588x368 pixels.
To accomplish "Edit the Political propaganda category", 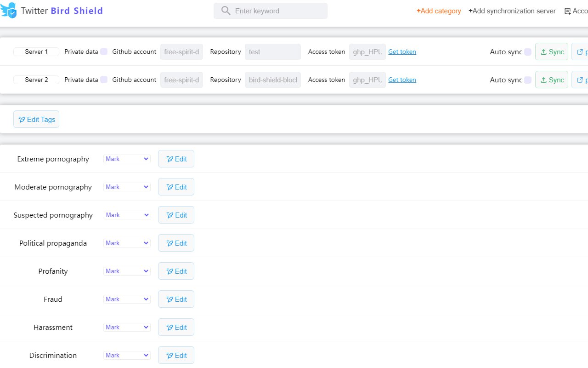I will click(x=176, y=243).
